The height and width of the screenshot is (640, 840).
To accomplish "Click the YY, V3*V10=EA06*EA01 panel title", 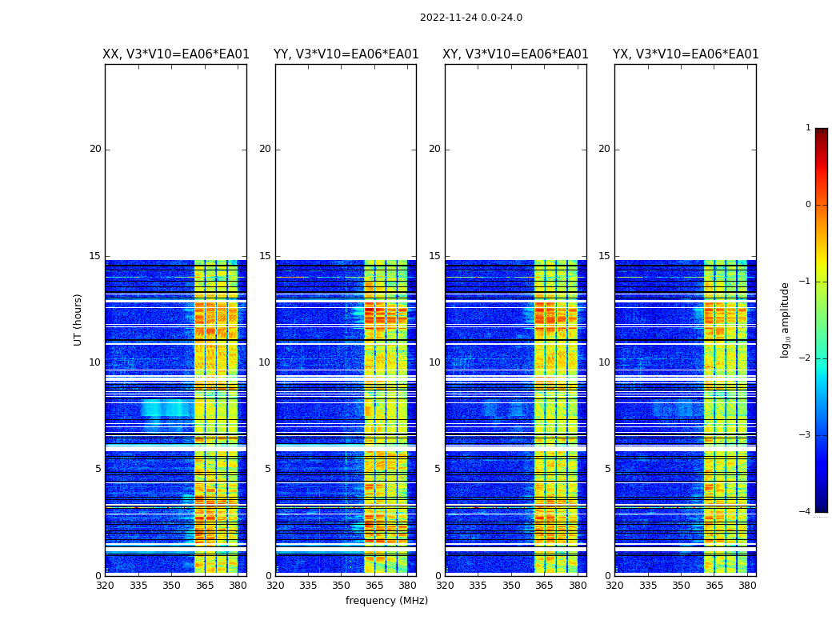I will pos(346,54).
